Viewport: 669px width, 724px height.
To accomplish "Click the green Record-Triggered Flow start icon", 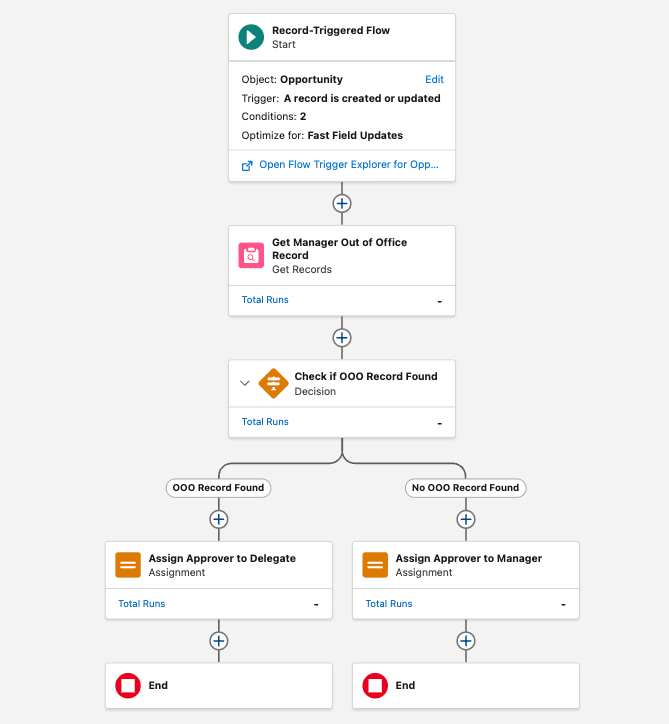I will (251, 37).
